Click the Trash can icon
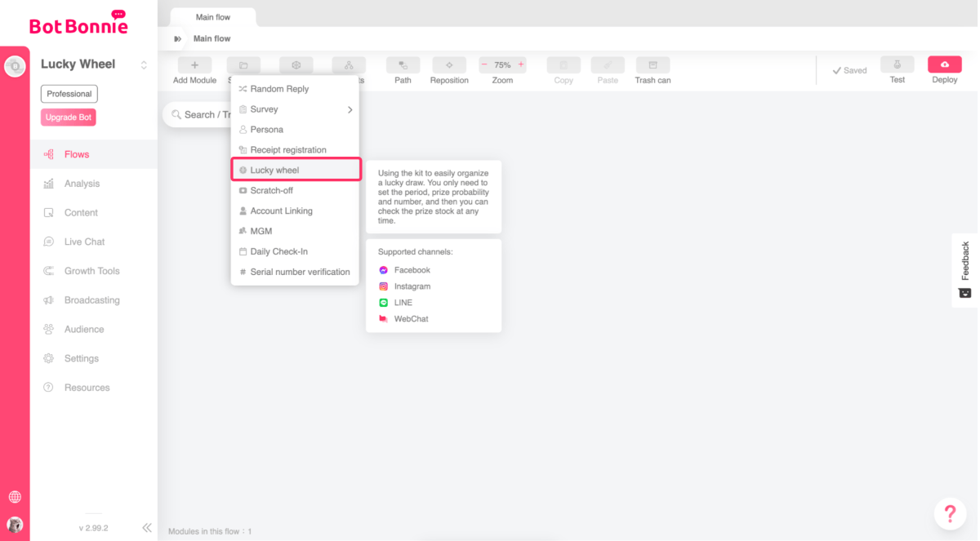The image size is (980, 541). point(653,65)
